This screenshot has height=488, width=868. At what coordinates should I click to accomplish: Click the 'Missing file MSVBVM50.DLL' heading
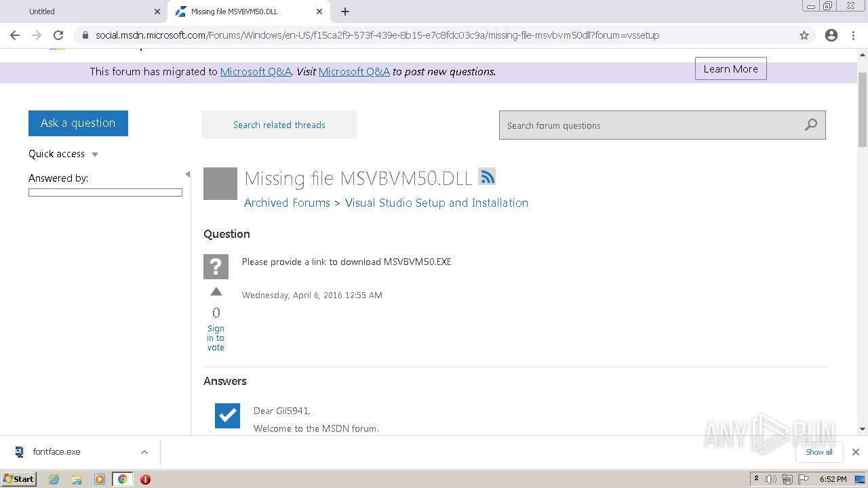pyautogui.click(x=358, y=178)
